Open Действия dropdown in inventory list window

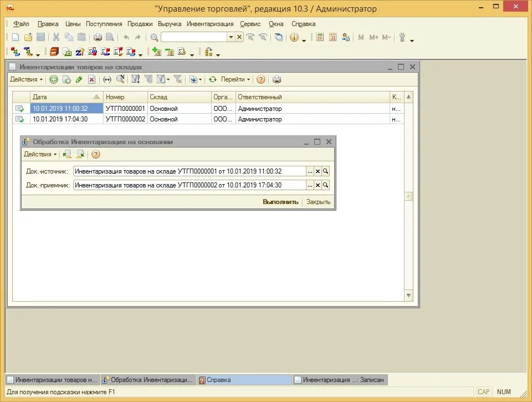coord(26,79)
